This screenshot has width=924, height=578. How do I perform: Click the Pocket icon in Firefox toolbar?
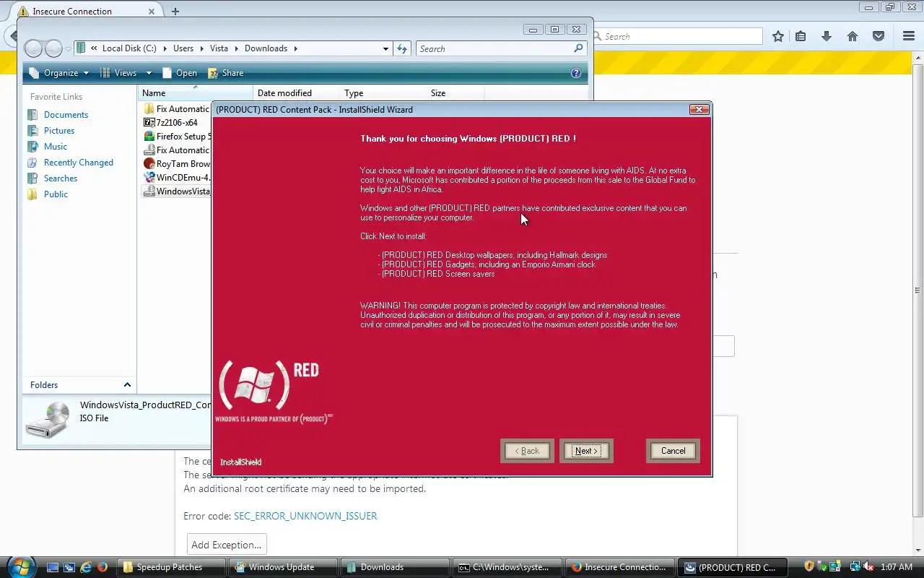pyautogui.click(x=879, y=36)
